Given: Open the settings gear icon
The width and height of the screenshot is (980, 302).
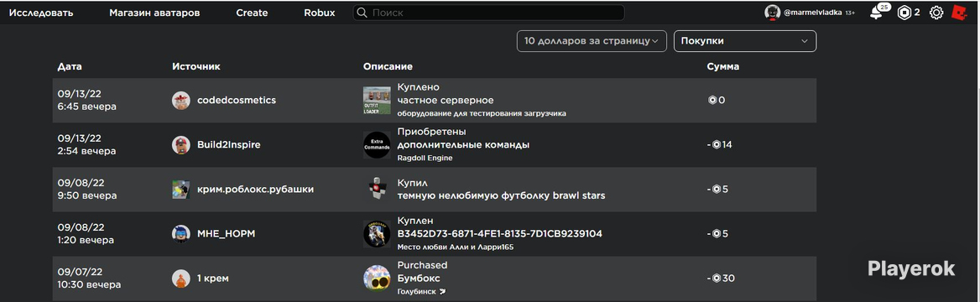Looking at the screenshot, I should (936, 13).
